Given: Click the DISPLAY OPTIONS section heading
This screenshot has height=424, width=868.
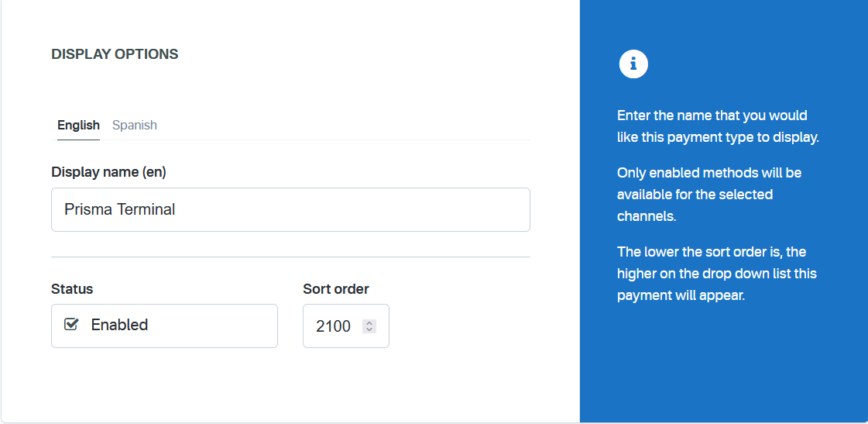Looking at the screenshot, I should pyautogui.click(x=115, y=54).
